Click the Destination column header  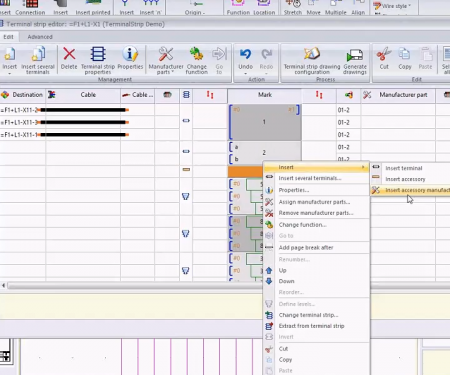23,95
